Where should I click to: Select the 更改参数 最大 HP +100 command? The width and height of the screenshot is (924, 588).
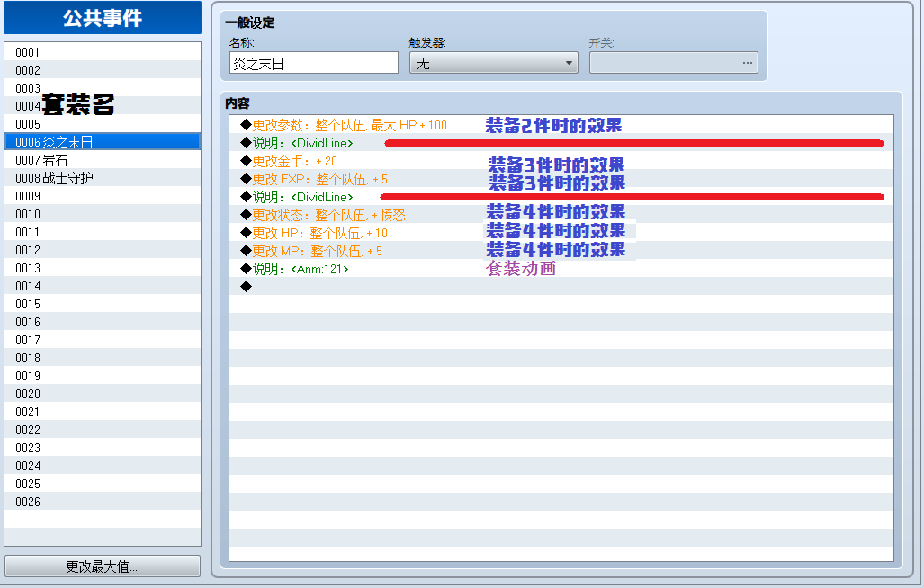[561, 125]
